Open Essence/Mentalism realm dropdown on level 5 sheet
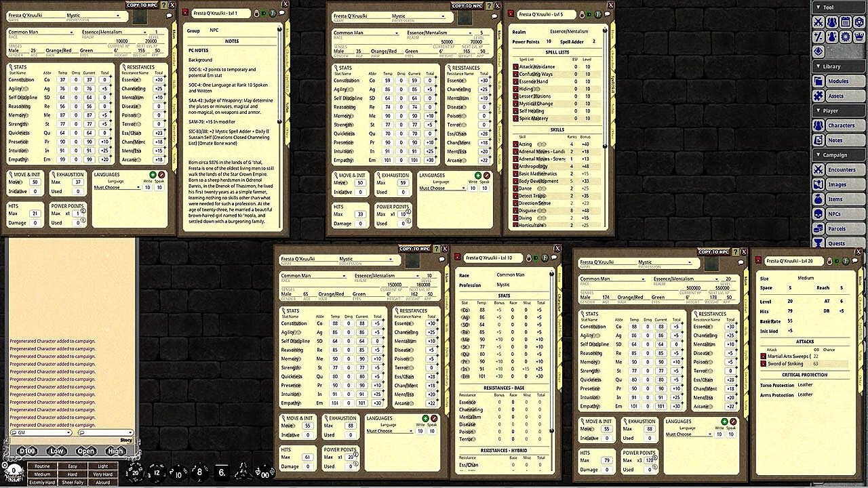 coord(440,33)
